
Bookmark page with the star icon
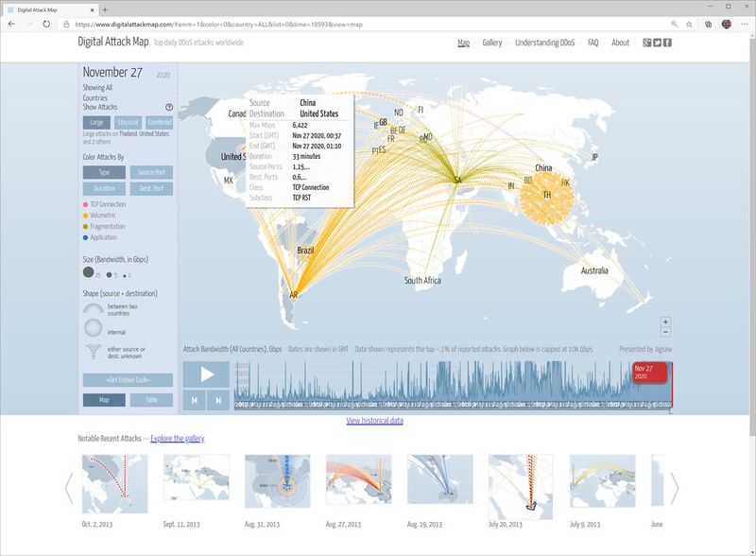click(689, 24)
